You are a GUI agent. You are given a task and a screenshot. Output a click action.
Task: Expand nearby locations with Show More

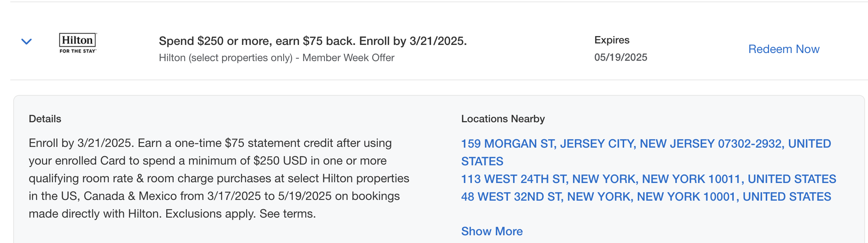click(x=492, y=231)
